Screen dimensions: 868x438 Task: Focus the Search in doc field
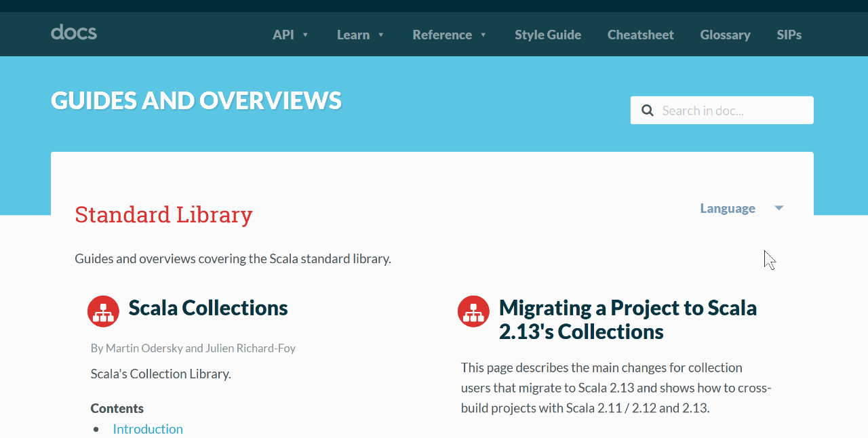pyautogui.click(x=722, y=110)
